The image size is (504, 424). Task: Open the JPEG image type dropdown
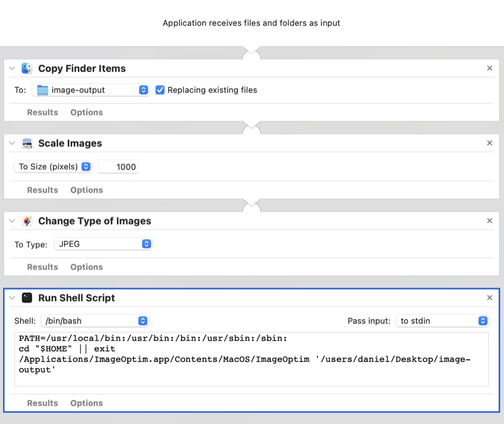pos(103,244)
